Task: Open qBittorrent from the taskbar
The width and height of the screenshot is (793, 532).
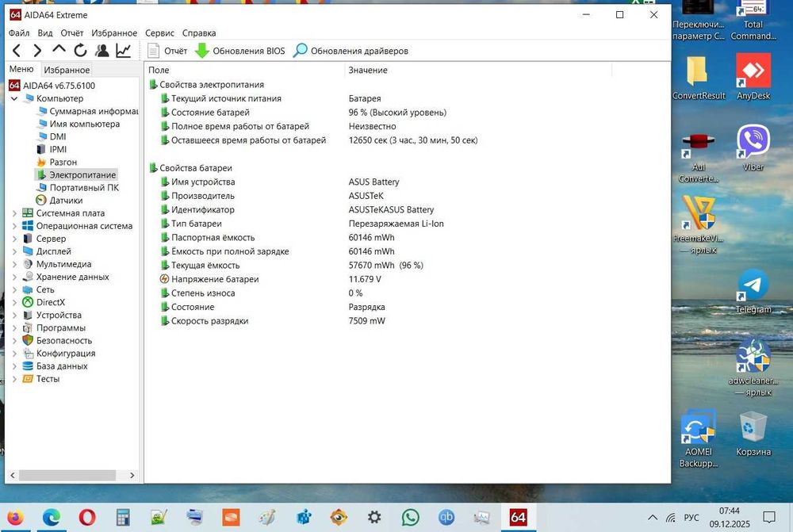Action: (x=446, y=518)
